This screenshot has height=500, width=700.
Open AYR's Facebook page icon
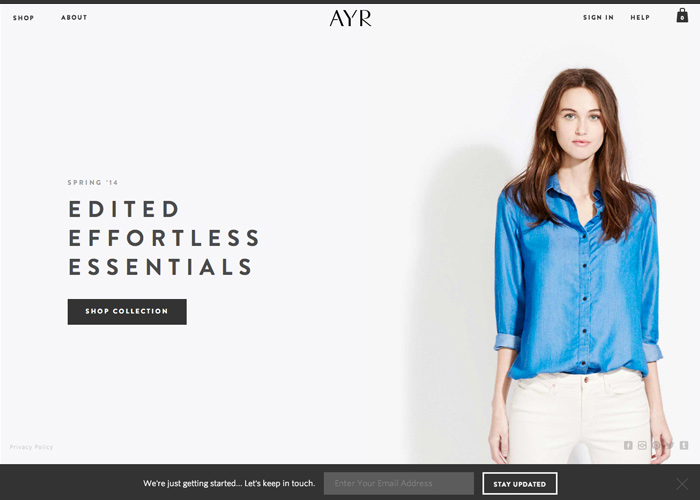pyautogui.click(x=628, y=445)
